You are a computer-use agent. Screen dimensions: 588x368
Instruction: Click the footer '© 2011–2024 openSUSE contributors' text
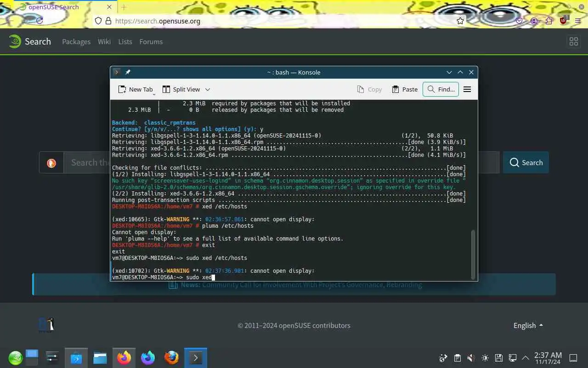(294, 325)
